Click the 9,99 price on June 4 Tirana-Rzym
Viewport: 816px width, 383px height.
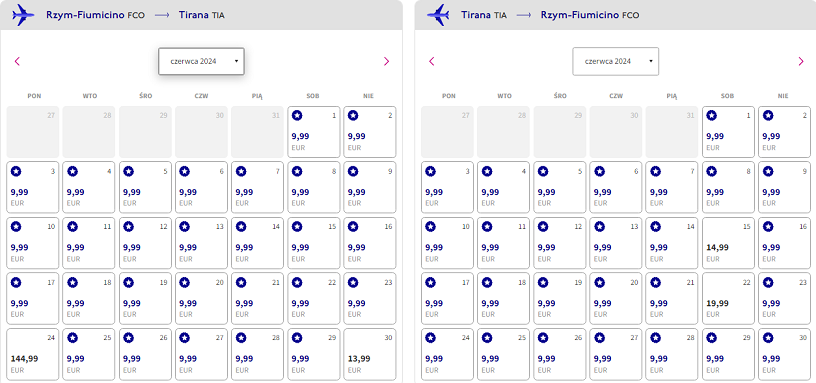490,192
